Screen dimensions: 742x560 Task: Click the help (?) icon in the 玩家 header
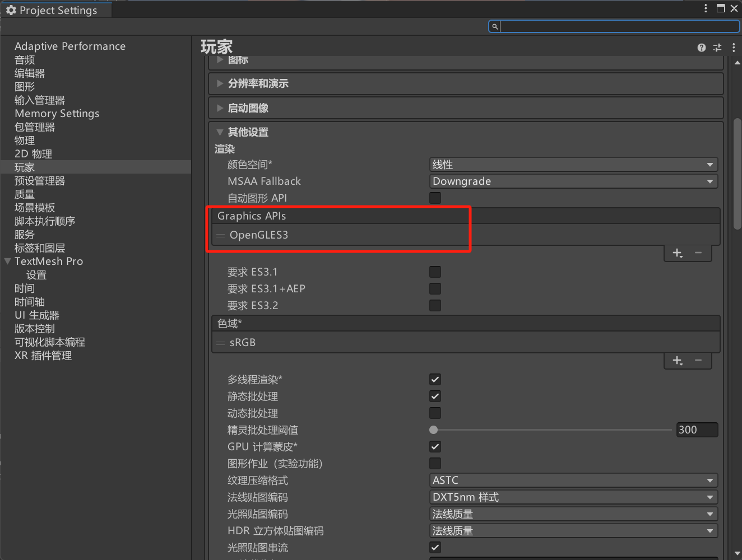(x=701, y=48)
